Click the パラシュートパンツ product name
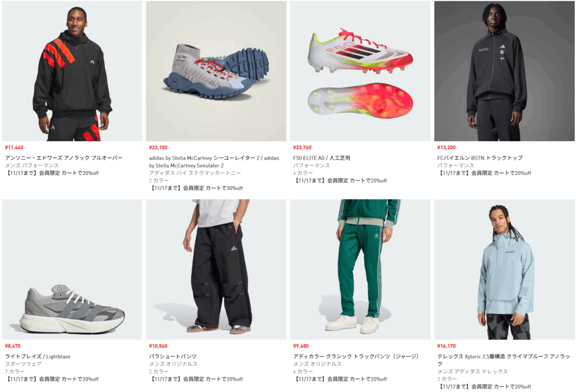 pos(173,357)
